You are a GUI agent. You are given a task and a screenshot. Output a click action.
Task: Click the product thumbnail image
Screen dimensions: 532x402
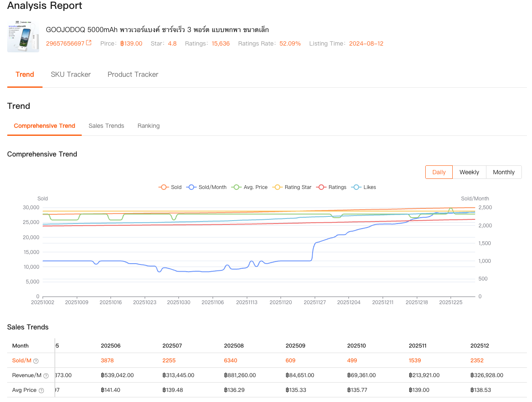pyautogui.click(x=23, y=37)
